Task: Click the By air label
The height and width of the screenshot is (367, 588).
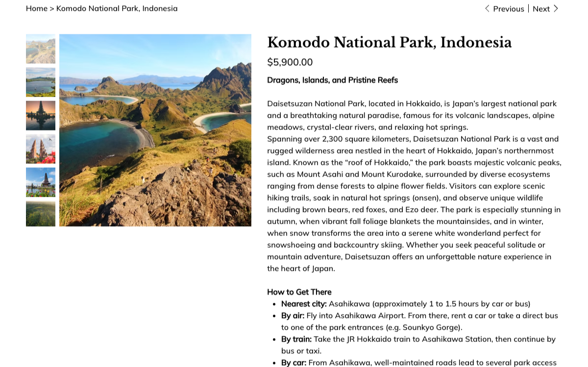Action: tap(293, 315)
